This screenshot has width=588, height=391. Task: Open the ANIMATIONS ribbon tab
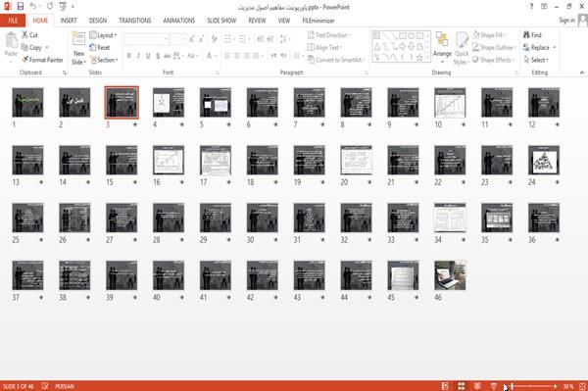coord(179,21)
